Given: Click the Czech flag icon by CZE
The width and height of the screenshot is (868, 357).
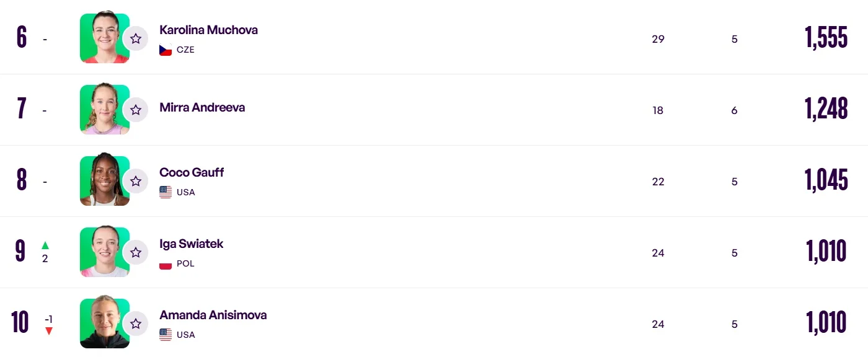Looking at the screenshot, I should point(166,50).
